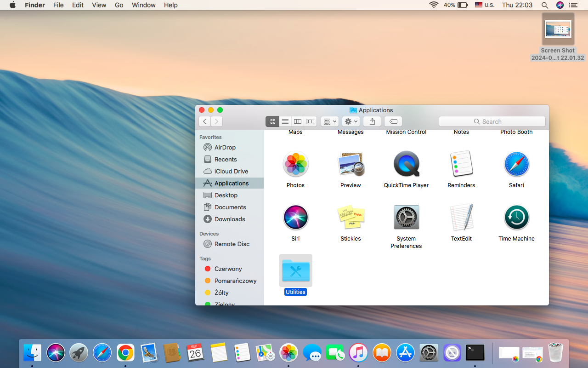Image resolution: width=588 pixels, height=368 pixels.
Task: Select Applications in the Finder sidebar
Action: click(x=230, y=183)
